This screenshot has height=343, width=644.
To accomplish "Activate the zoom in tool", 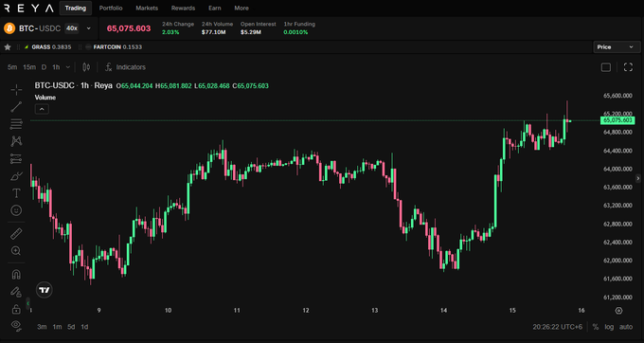I will coord(16,250).
